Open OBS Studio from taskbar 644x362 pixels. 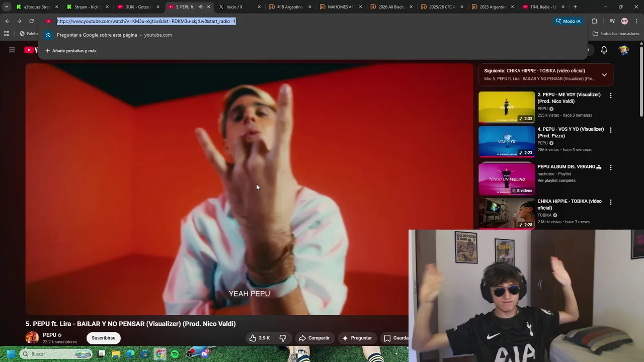pos(190,354)
